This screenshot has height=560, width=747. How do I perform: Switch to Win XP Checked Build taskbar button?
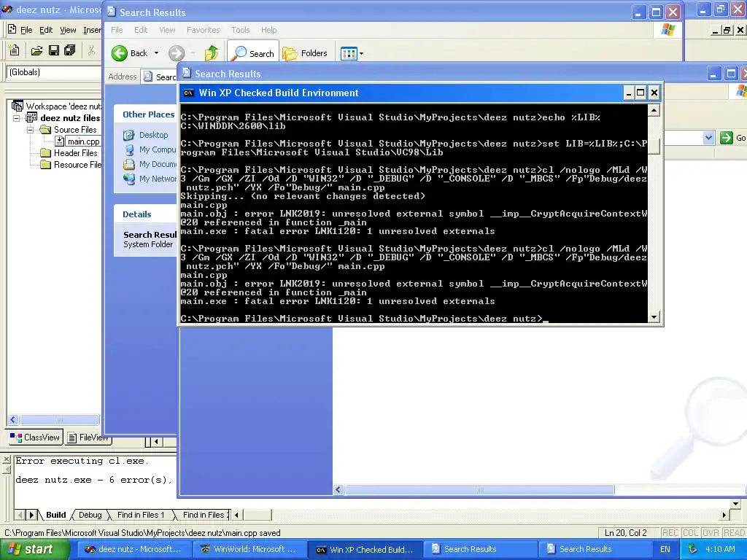point(365,550)
